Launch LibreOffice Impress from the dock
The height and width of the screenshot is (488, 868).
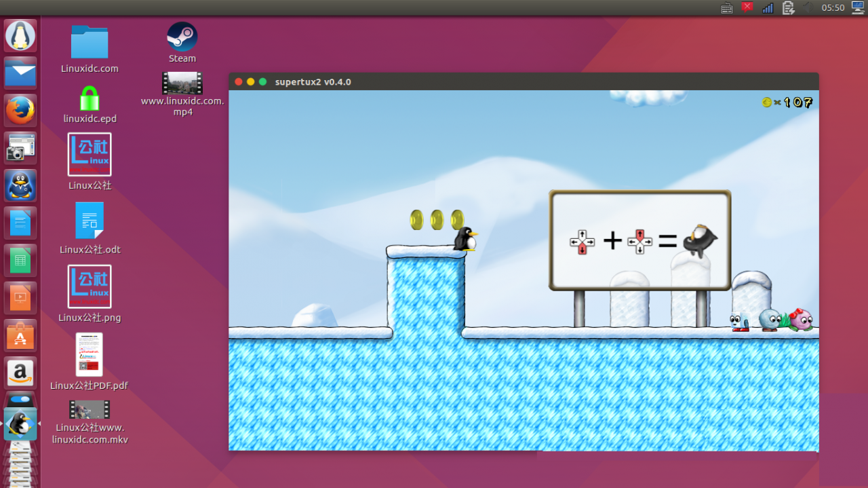point(20,297)
